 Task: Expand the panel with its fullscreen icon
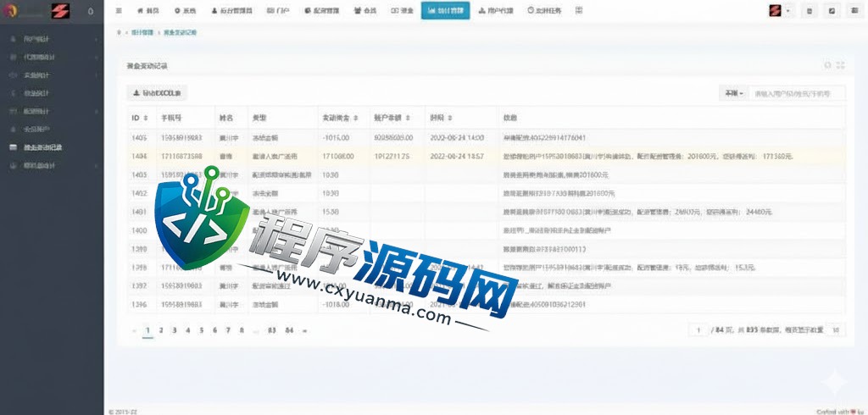point(840,65)
